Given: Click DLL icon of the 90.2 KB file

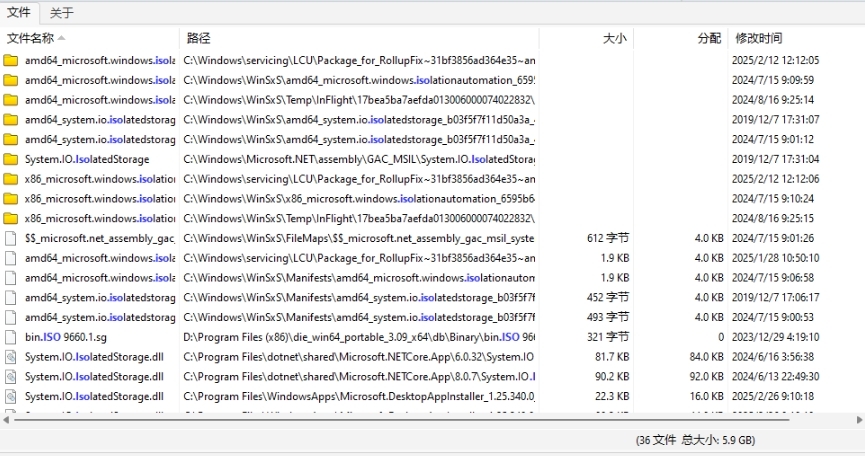Looking at the screenshot, I should (10, 377).
